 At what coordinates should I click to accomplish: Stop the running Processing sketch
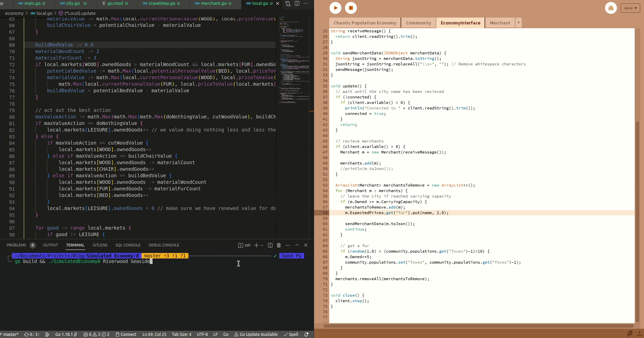pos(351,8)
